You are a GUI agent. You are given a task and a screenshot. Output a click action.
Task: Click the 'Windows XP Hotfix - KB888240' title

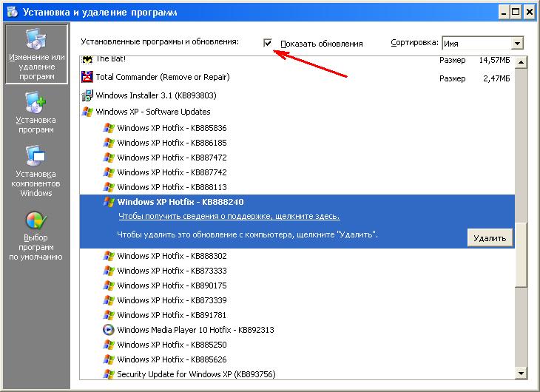[x=180, y=202]
